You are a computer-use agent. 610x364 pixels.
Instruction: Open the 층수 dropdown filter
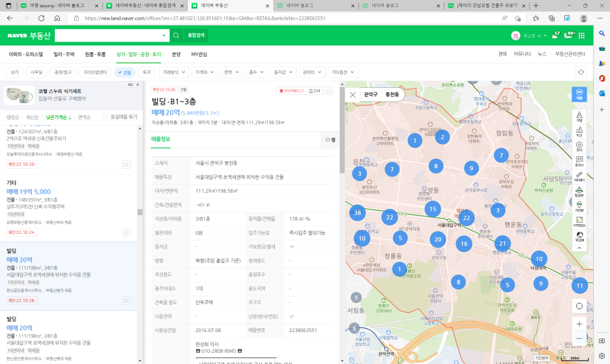pos(256,72)
